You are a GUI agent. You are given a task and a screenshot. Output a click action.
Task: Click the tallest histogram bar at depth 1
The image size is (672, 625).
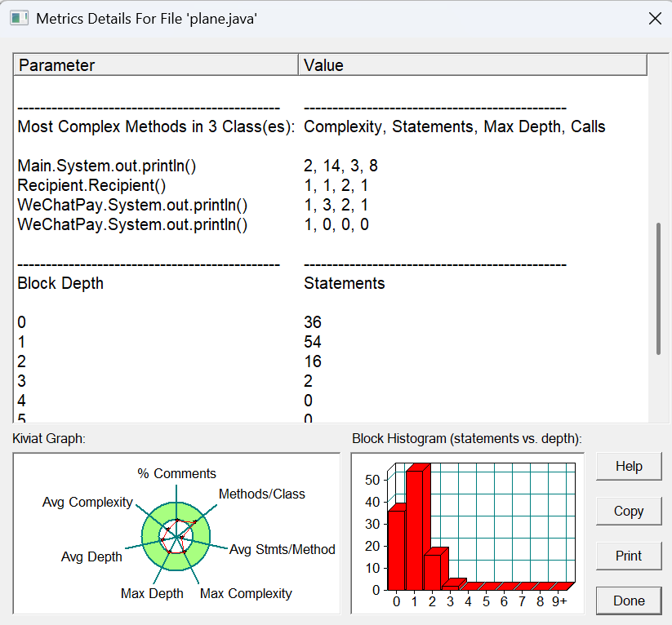point(416,529)
